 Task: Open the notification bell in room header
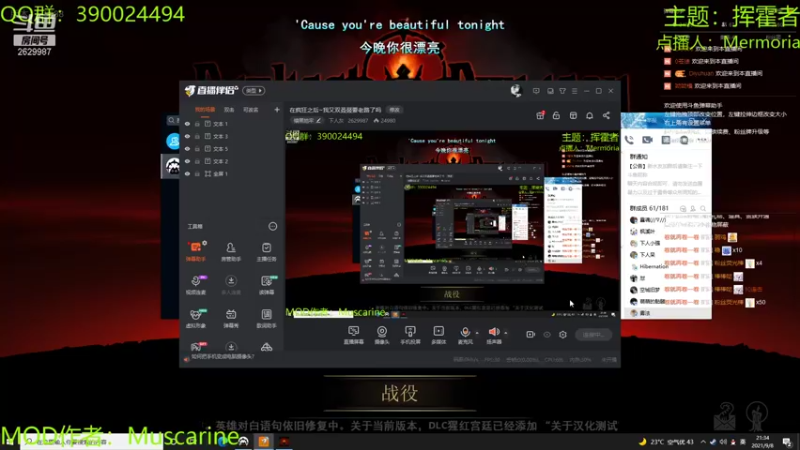589,115
